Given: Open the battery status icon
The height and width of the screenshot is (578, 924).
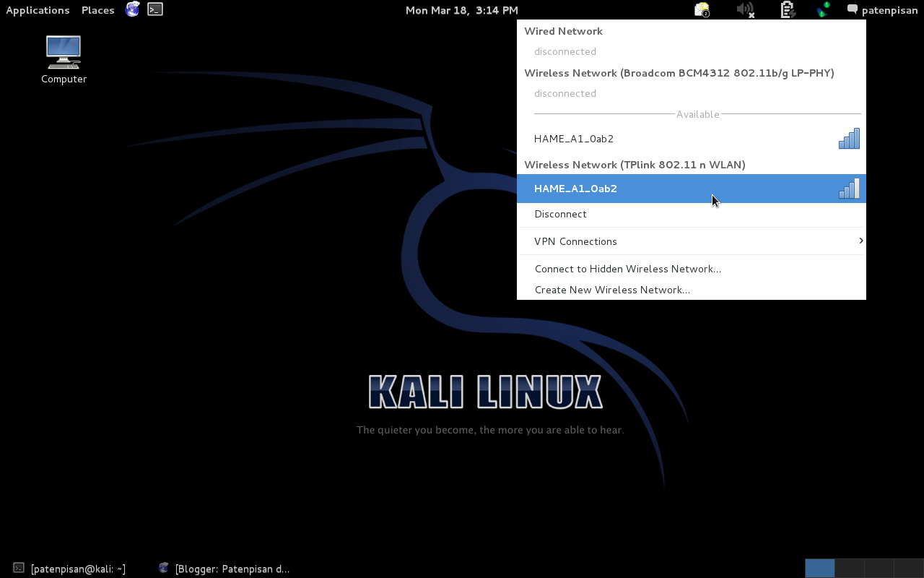Looking at the screenshot, I should 788,9.
